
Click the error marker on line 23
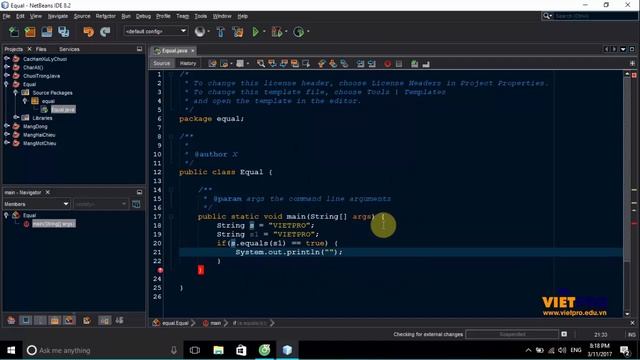click(160, 270)
